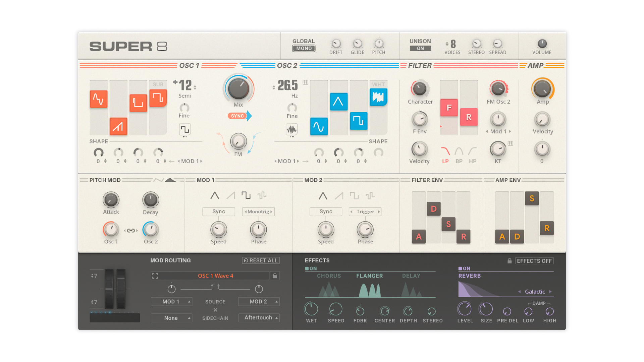Click the OSC 2 sine wave tile
Screen dimensions: 644x362
(x=319, y=126)
